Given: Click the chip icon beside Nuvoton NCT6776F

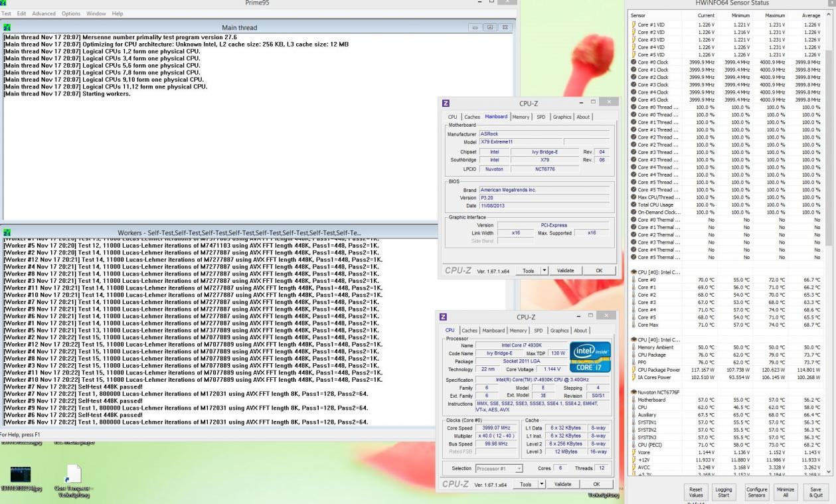Looking at the screenshot, I should point(633,392).
